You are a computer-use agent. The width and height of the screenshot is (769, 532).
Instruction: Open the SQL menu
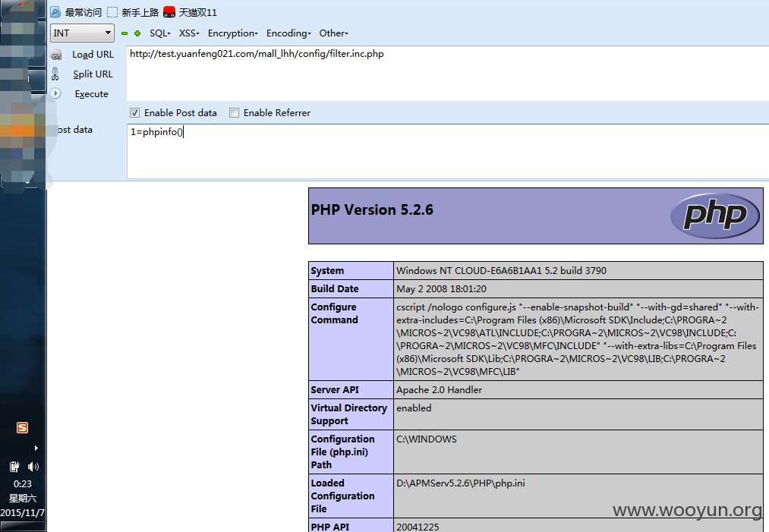tap(160, 33)
